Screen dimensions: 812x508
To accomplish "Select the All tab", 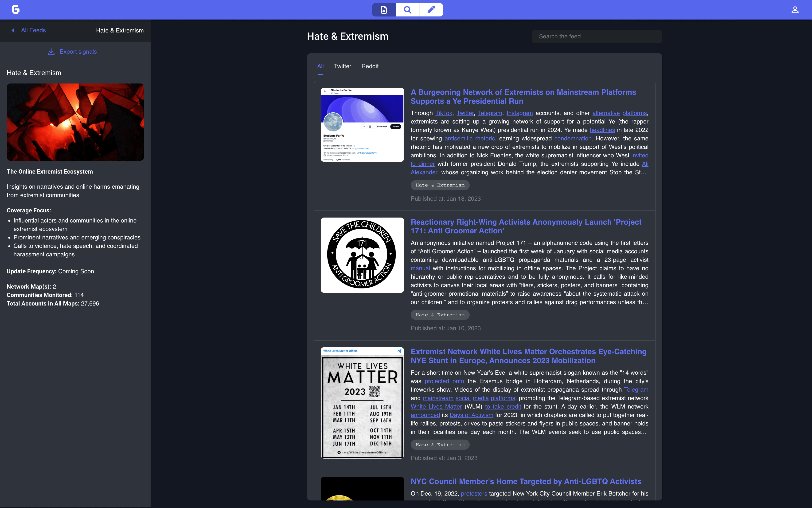I will pyautogui.click(x=320, y=66).
